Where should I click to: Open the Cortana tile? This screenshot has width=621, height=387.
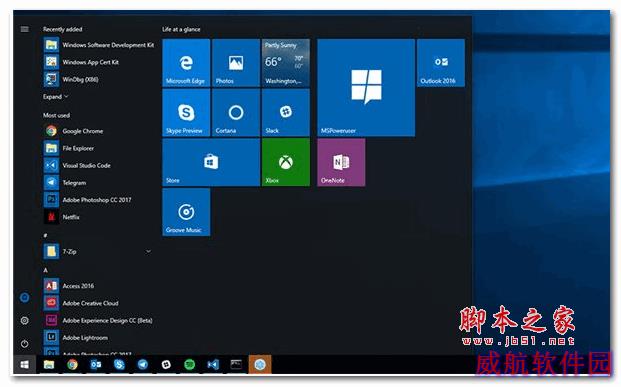click(236, 113)
